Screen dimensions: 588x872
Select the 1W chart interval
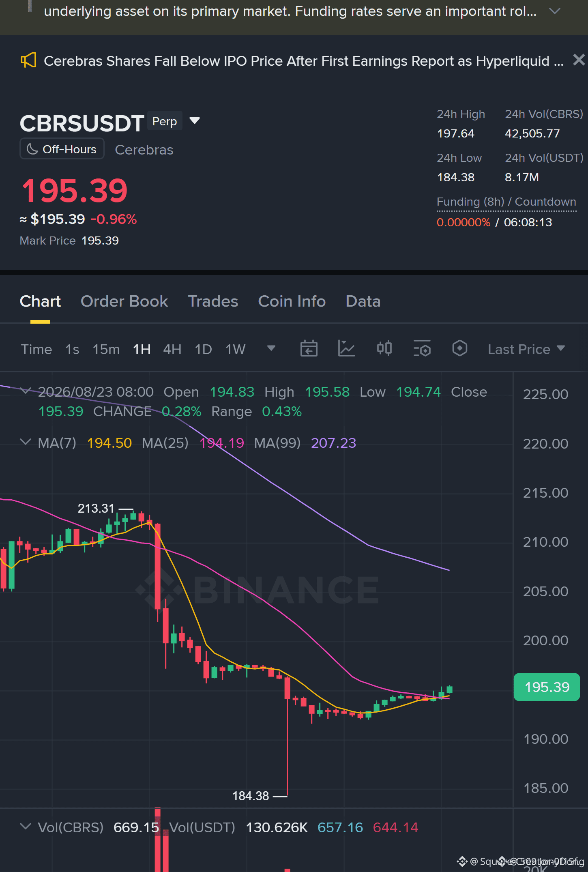235,349
